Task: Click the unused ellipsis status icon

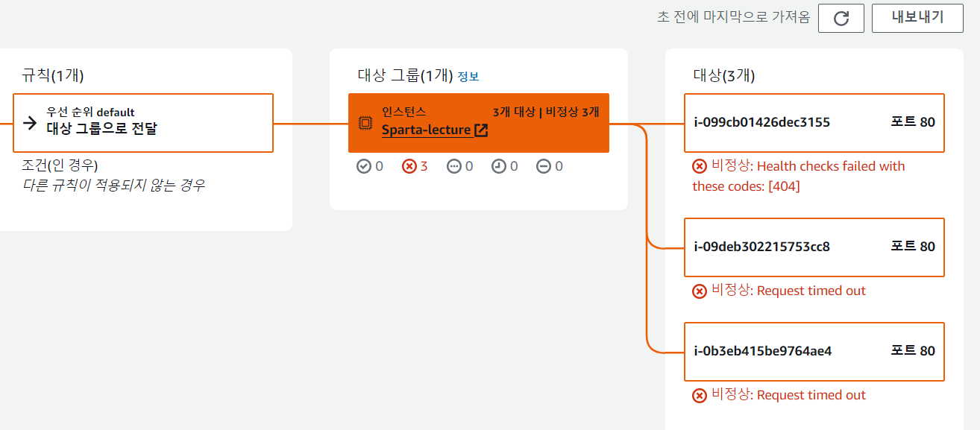Action: pyautogui.click(x=453, y=166)
